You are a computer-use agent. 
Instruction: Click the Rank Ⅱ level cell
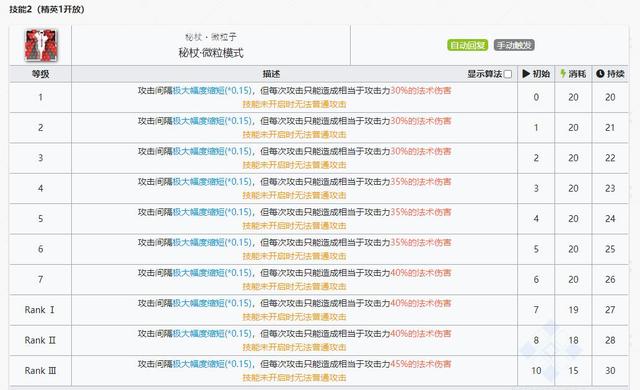point(40,340)
